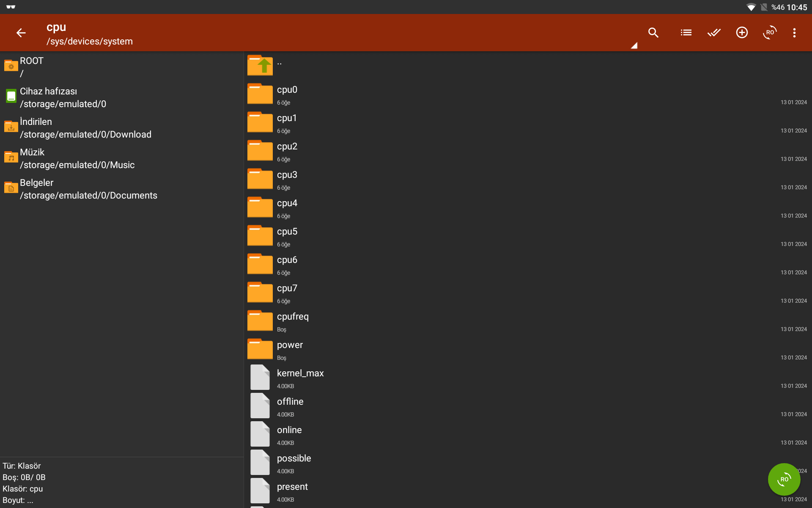Open Müzik music bookmark
This screenshot has height=508, width=812.
point(122,158)
